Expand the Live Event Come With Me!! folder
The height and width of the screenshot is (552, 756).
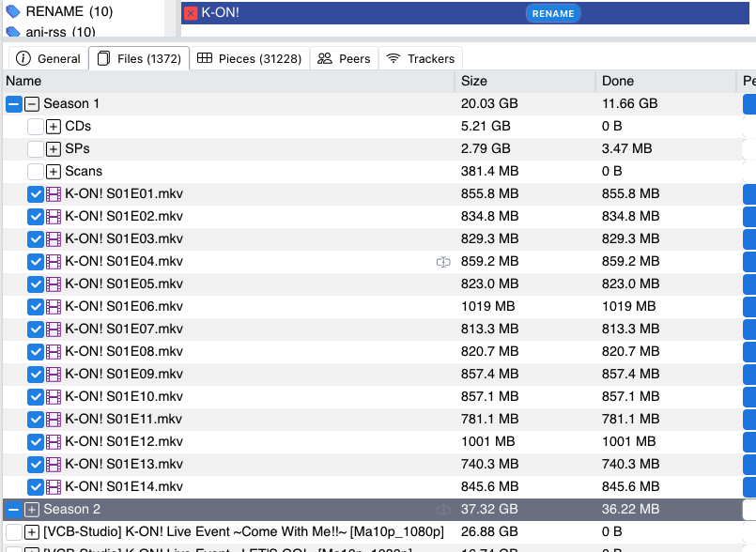[32, 531]
